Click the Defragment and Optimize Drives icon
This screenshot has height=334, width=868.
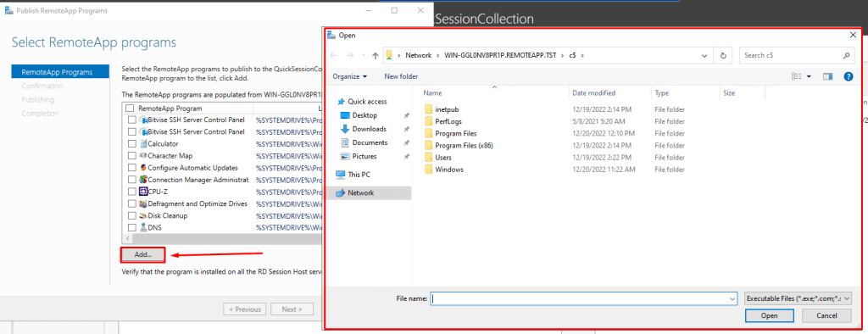coord(143,203)
